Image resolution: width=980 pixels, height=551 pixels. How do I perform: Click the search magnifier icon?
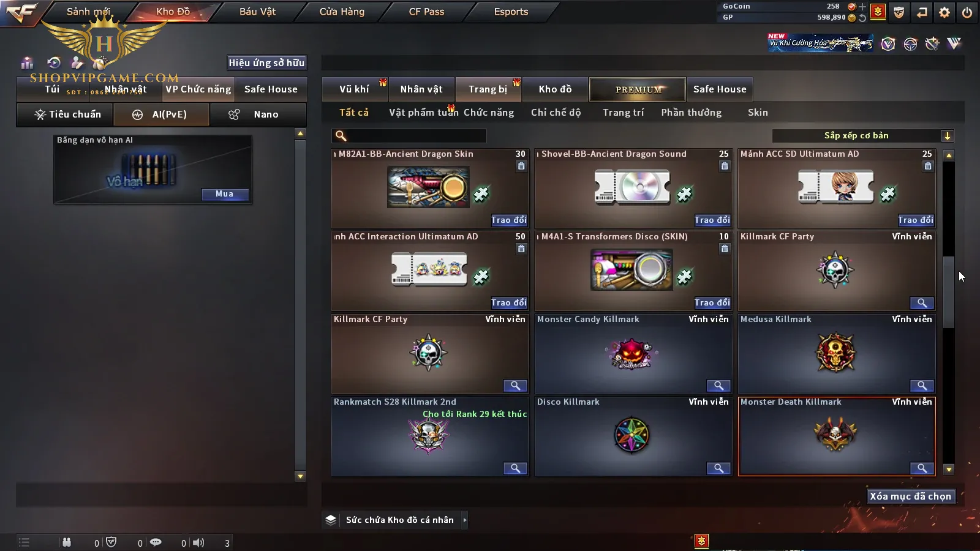coord(341,136)
